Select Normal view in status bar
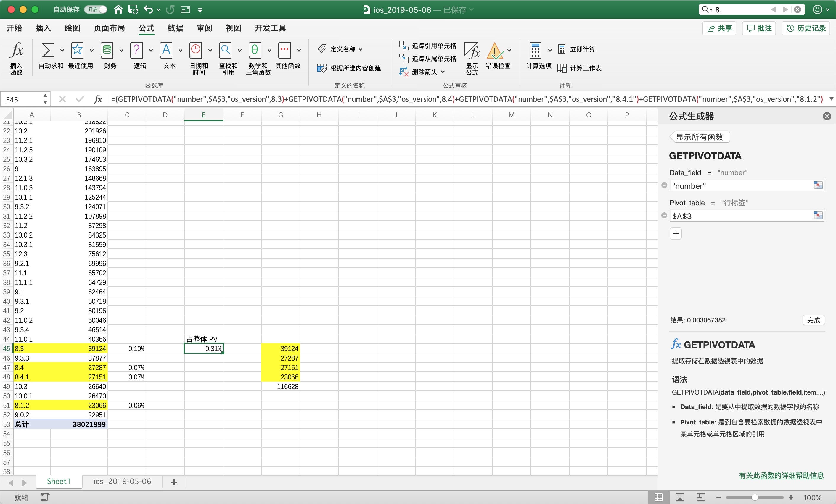Viewport: 836px width, 504px height. point(659,497)
